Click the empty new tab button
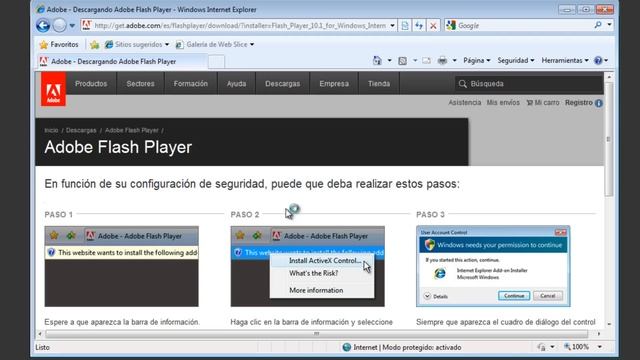 click(216, 62)
